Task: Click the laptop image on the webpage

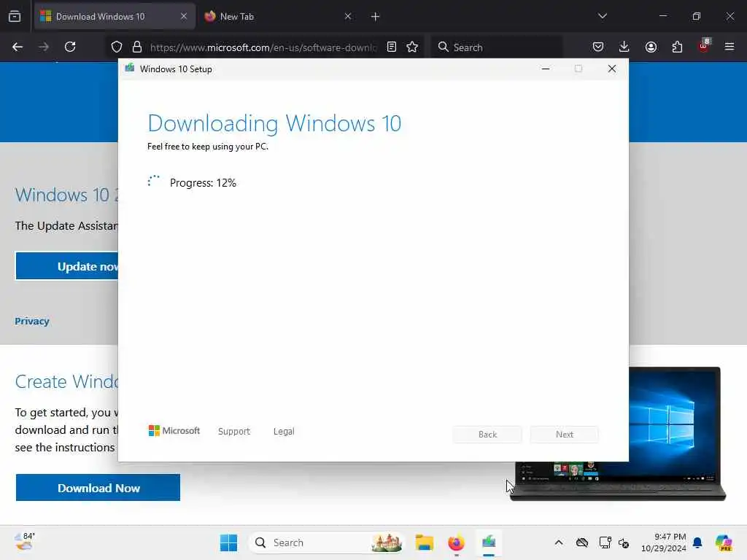Action: (676, 433)
